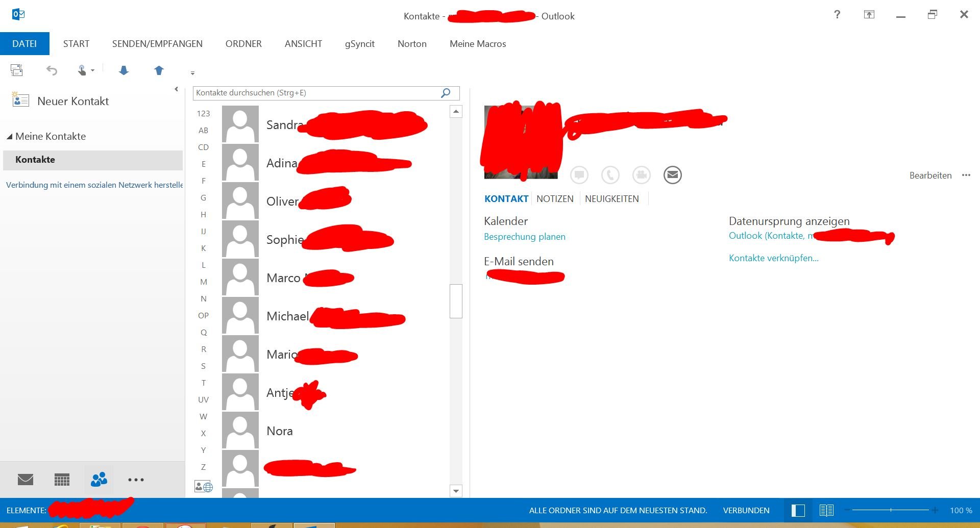Screen dimensions: 980x528
Task: Select the Kontakte folder
Action: (92, 160)
